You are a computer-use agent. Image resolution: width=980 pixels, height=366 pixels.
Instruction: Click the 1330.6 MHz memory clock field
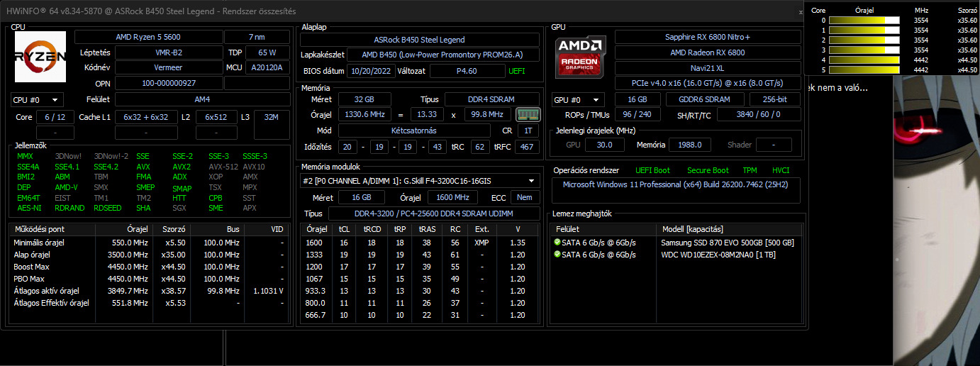pos(364,114)
